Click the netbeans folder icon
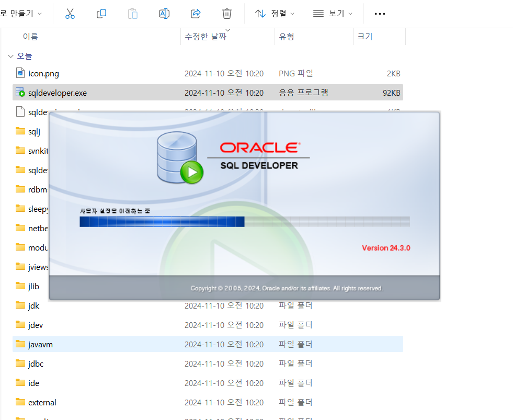The width and height of the screenshot is (513, 420). point(20,228)
